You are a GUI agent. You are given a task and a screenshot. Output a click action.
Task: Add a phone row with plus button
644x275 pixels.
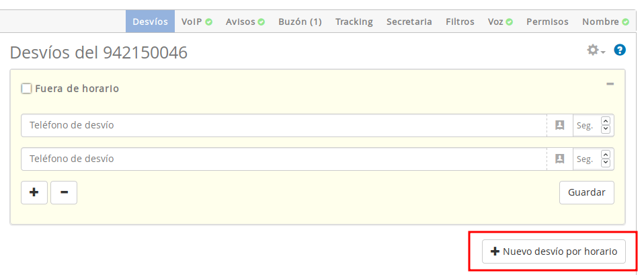click(34, 192)
